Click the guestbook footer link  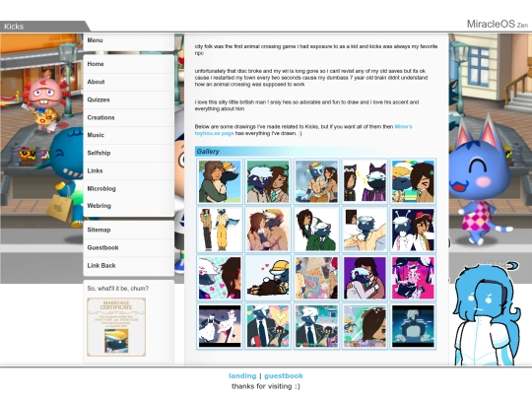(x=284, y=376)
